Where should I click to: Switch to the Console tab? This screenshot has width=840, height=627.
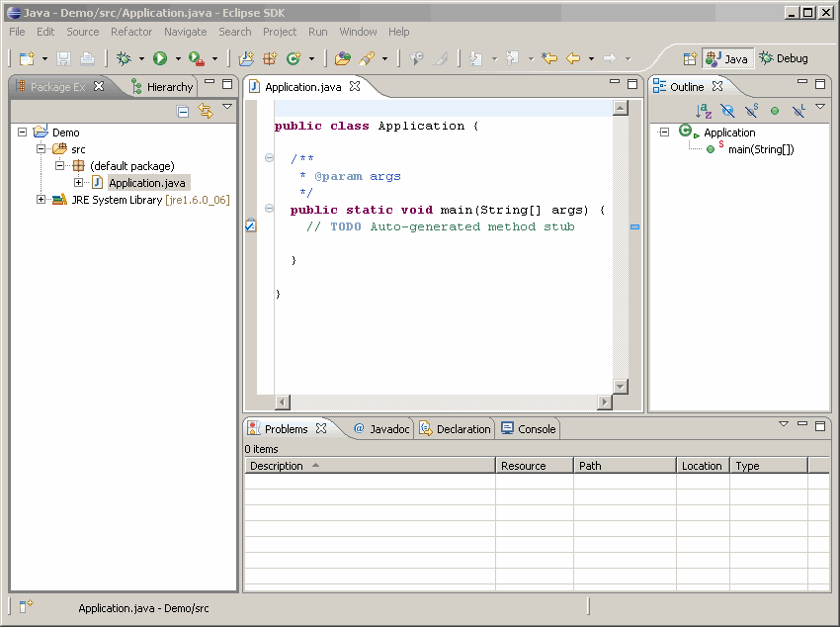pyautogui.click(x=529, y=428)
